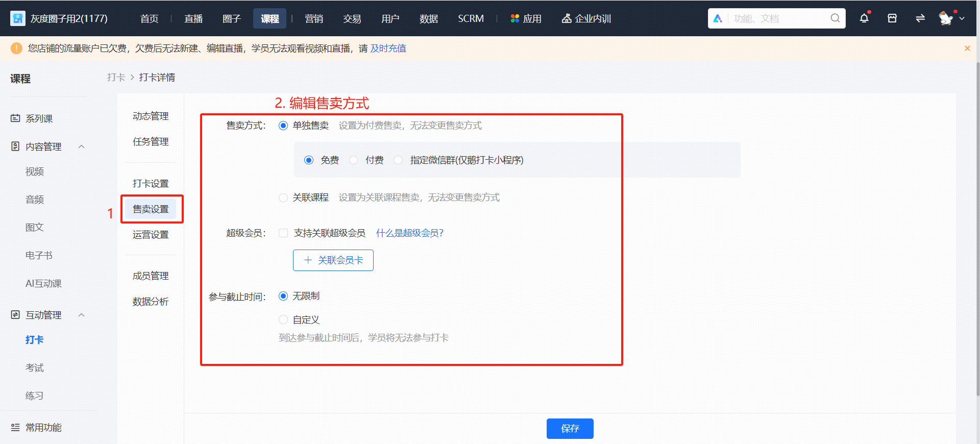The image size is (980, 444).
Task: Click the 互动管理 sidebar icon
Action: pos(15,315)
